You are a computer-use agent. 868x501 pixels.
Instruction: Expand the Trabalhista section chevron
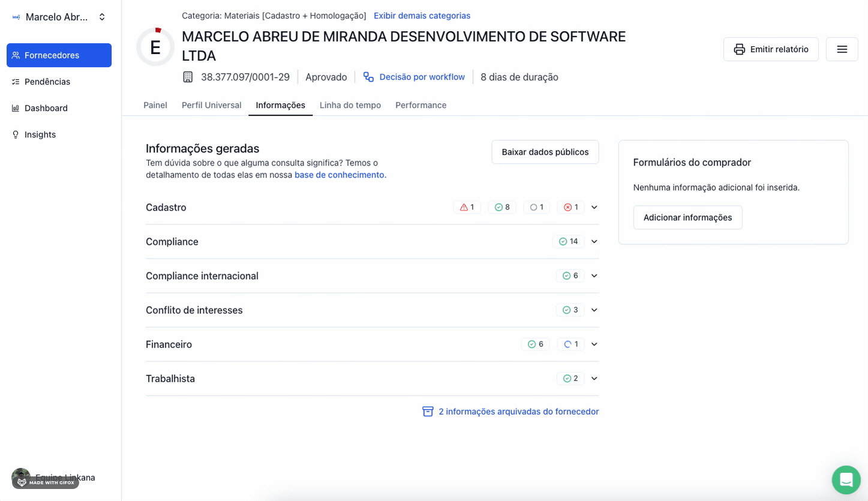click(594, 378)
